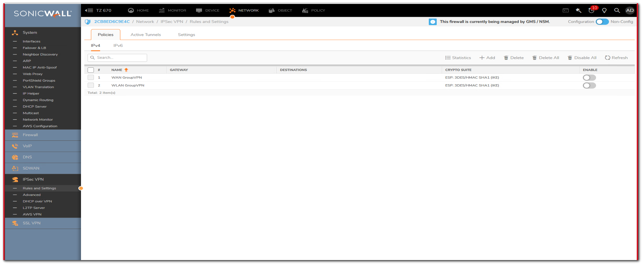Screen dimensions: 644x266
Task: Check the select-all checkbox in table header
Action: pos(91,70)
